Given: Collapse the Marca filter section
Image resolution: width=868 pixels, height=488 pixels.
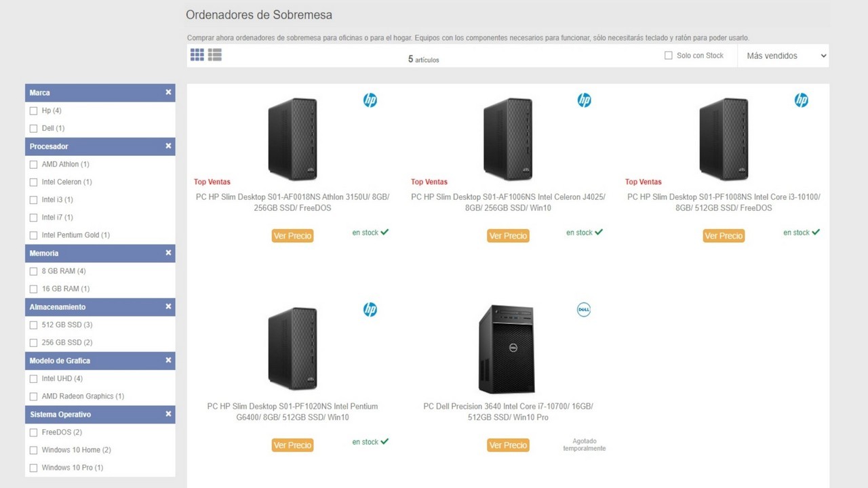Looking at the screenshot, I should pyautogui.click(x=168, y=92).
